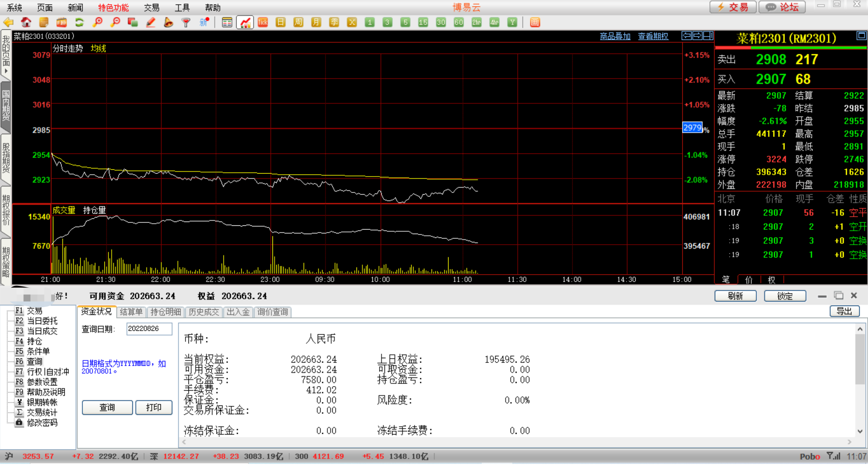
Task: Open the quote list table icon
Action: tap(227, 23)
